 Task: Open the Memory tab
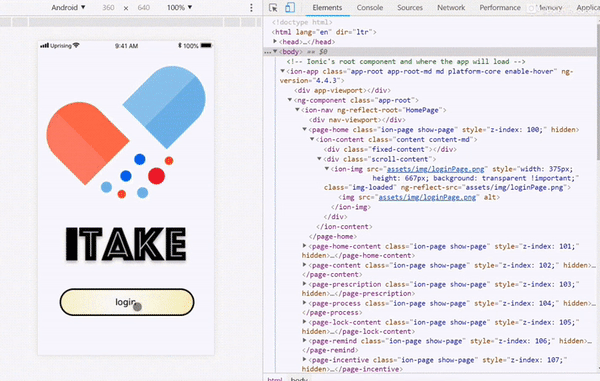point(550,8)
